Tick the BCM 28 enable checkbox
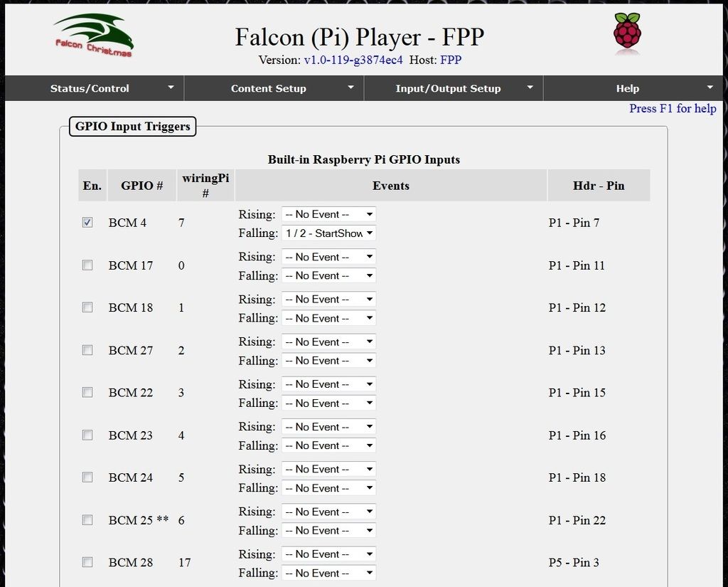This screenshot has width=728, height=587. [x=87, y=563]
